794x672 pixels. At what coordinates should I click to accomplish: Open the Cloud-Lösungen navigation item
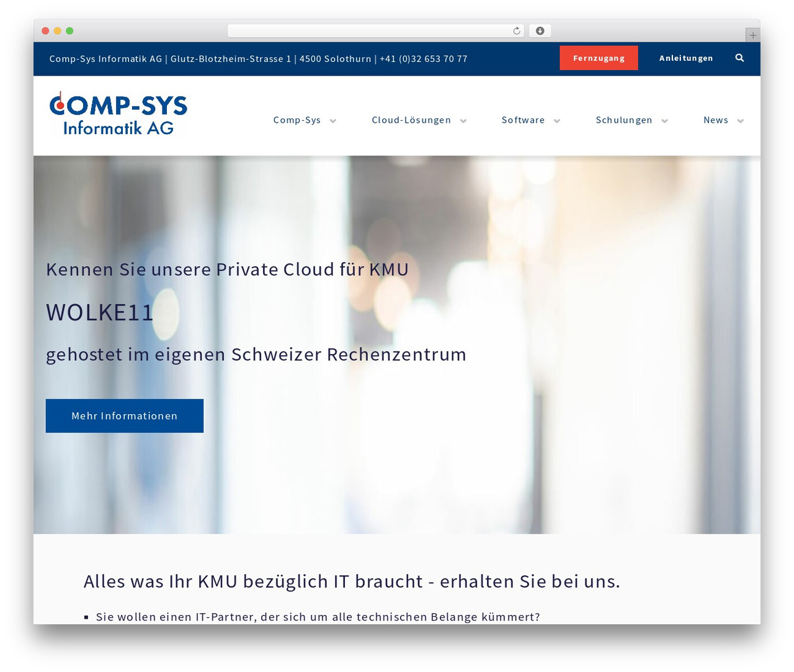(x=411, y=120)
